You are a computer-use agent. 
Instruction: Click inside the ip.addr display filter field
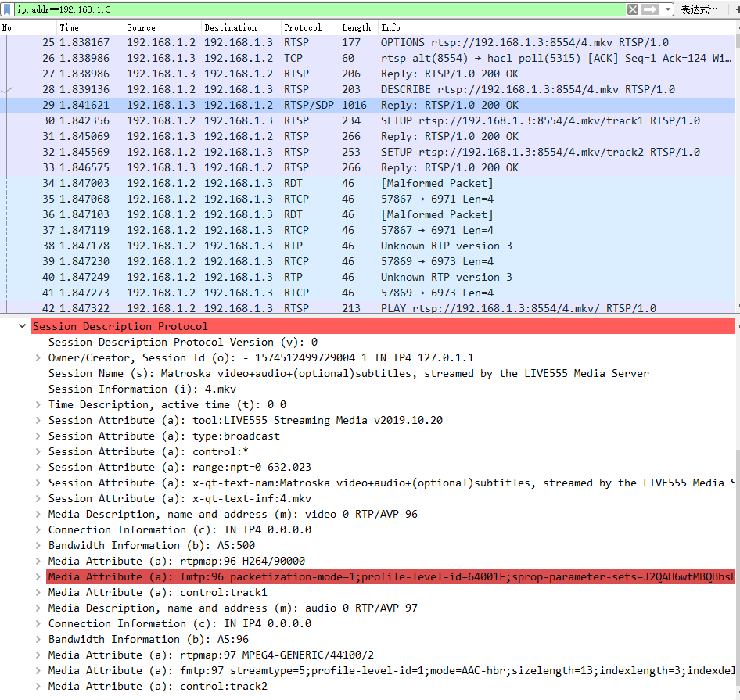pyautogui.click(x=313, y=9)
